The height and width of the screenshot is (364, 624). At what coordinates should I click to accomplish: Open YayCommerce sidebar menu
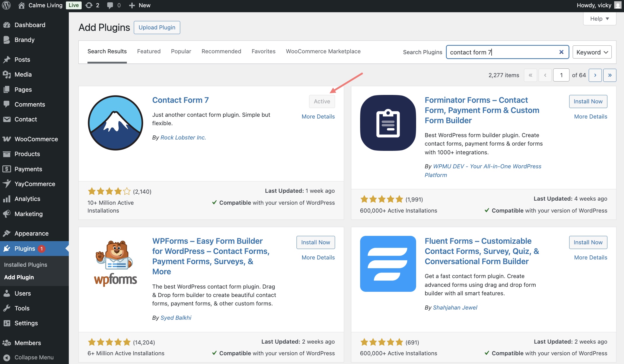[x=35, y=184]
